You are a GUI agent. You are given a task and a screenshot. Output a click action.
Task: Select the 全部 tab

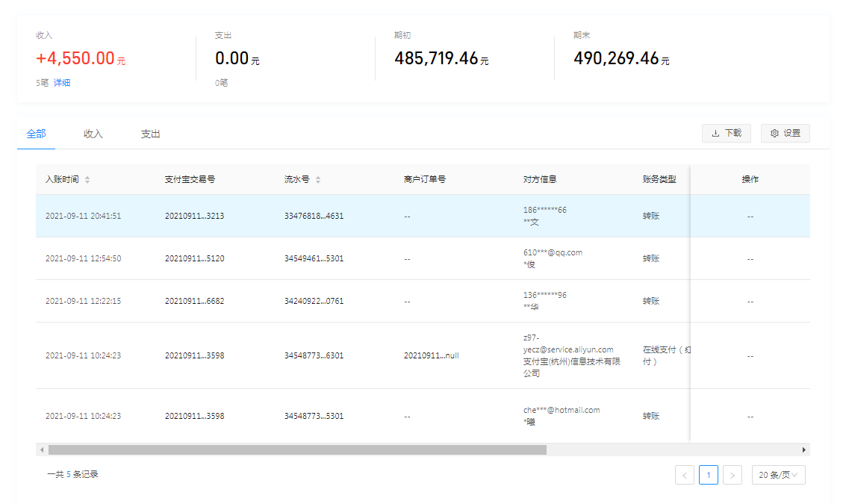coord(36,134)
